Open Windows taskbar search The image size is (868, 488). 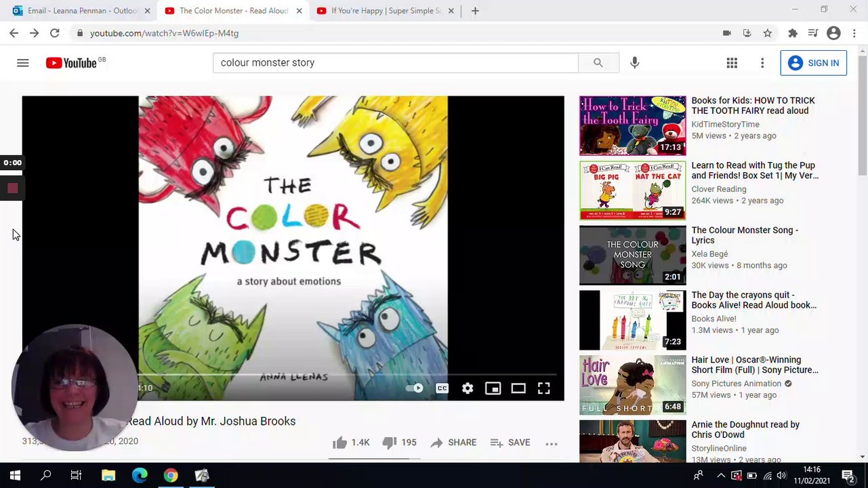pyautogui.click(x=46, y=476)
